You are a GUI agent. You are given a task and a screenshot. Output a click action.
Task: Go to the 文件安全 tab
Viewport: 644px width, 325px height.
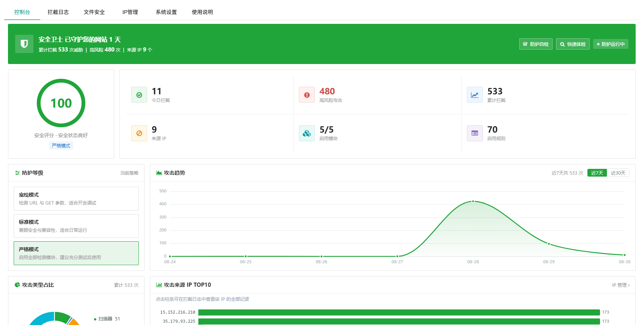pos(94,12)
